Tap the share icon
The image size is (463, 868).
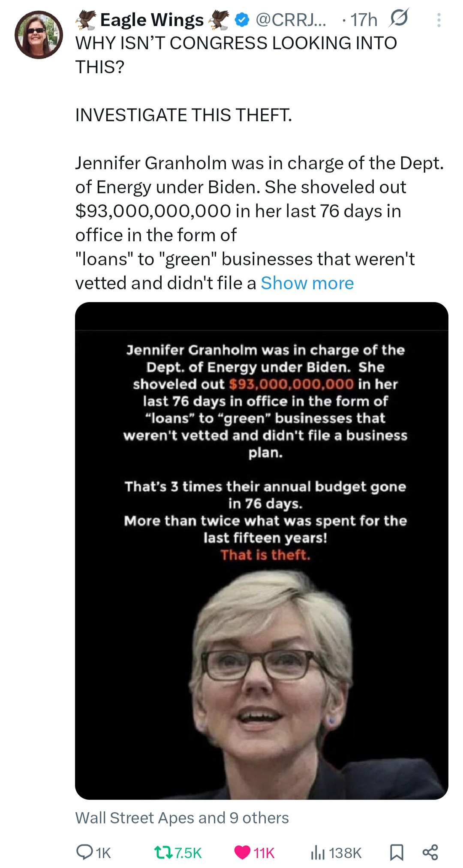tap(430, 852)
